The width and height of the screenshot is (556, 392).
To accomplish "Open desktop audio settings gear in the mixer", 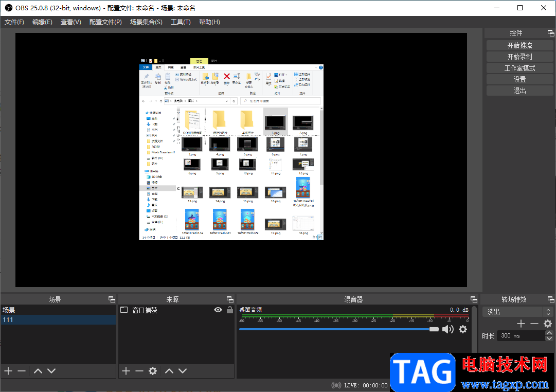I will click(463, 329).
